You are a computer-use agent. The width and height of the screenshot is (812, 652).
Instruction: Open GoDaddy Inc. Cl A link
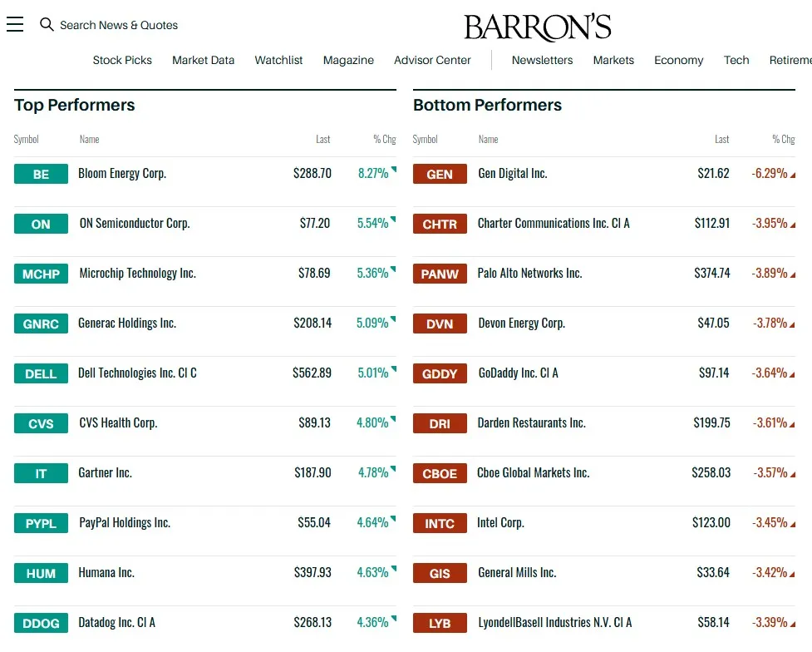[x=518, y=373]
